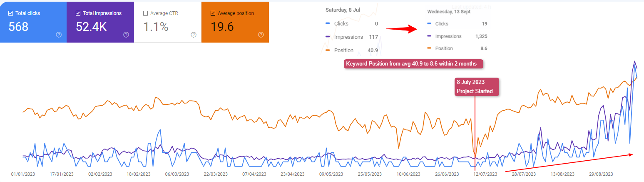
Task: Click orange Position marker in Wednesday, 13 Sept tooltip
Action: click(429, 48)
